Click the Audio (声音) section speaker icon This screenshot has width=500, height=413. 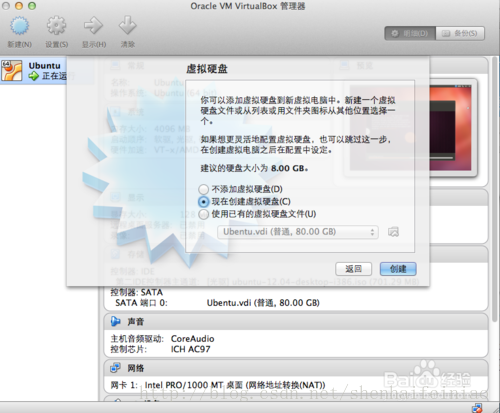(x=115, y=321)
